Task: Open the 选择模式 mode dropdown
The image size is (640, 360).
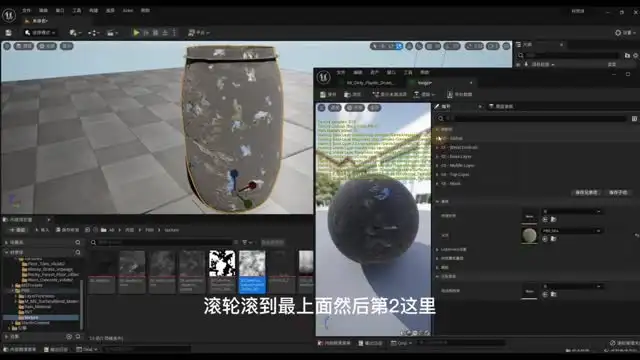Action: [40, 33]
